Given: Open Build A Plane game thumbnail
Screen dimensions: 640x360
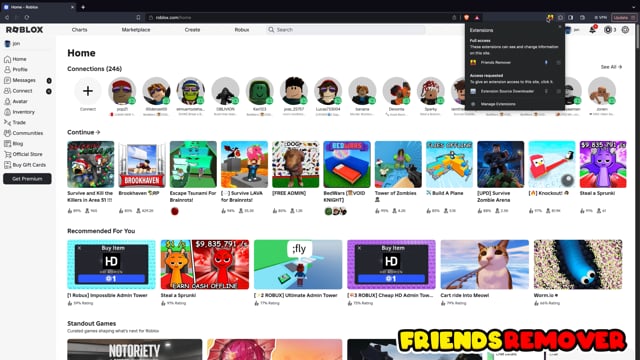Looking at the screenshot, I should coord(449,164).
